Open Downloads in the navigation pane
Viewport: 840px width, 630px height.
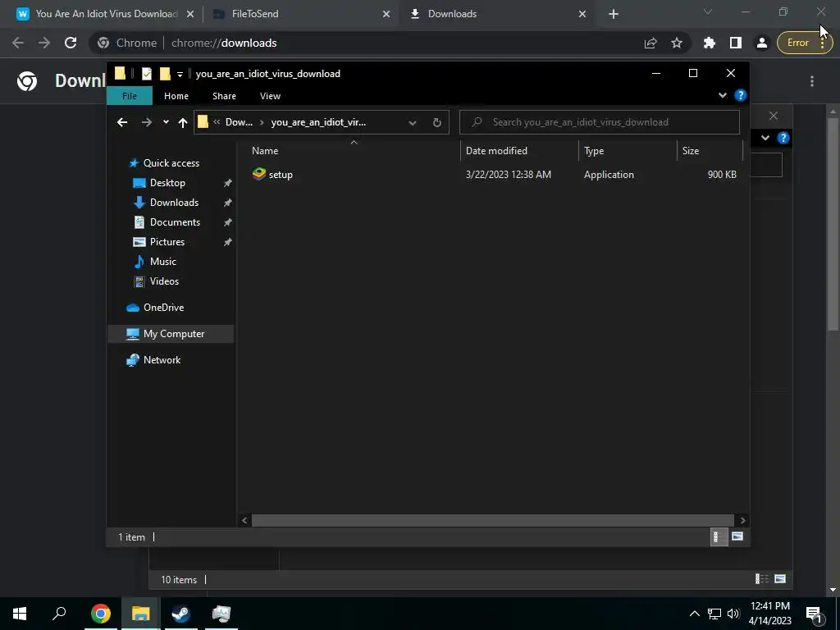pyautogui.click(x=174, y=203)
